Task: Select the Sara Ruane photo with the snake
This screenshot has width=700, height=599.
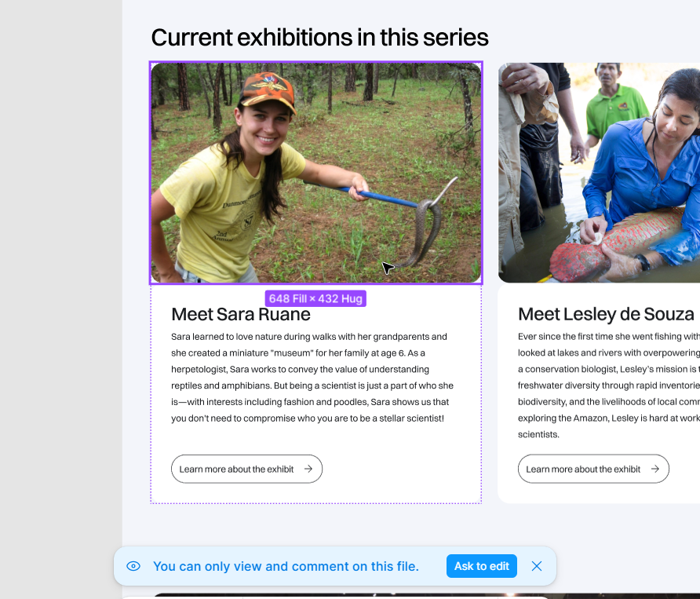Action: (x=315, y=173)
